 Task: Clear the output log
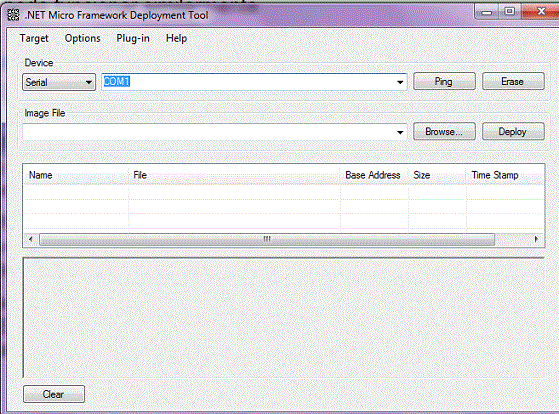click(54, 394)
